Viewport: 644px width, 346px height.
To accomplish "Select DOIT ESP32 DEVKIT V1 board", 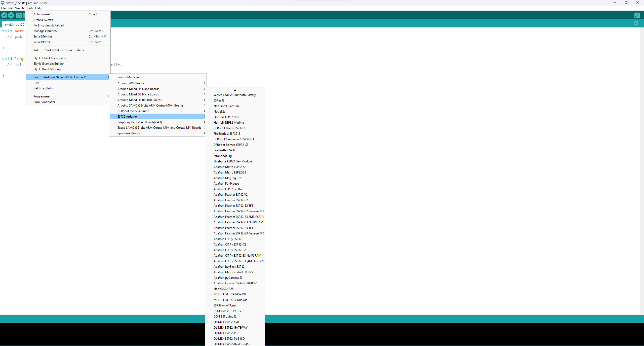I will coord(228,311).
